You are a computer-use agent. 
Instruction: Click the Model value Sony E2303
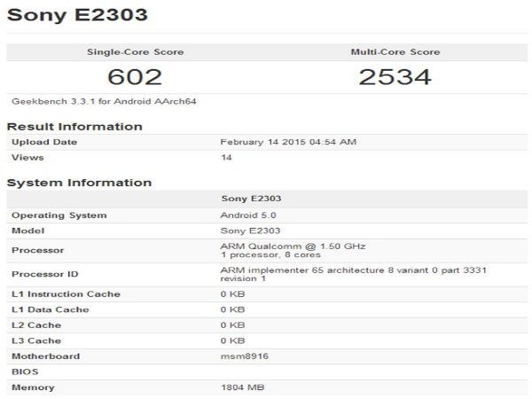[250, 231]
